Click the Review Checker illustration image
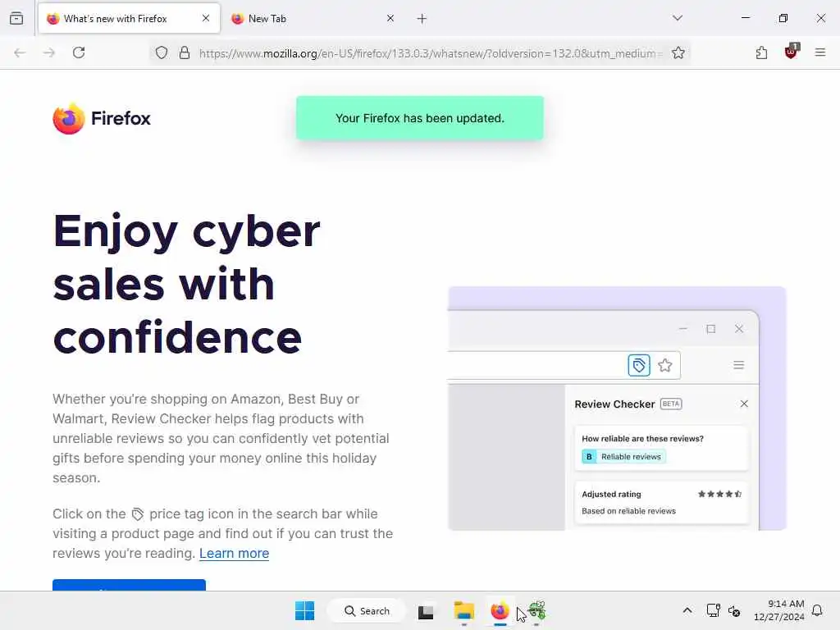The width and height of the screenshot is (840, 630). 617,409
